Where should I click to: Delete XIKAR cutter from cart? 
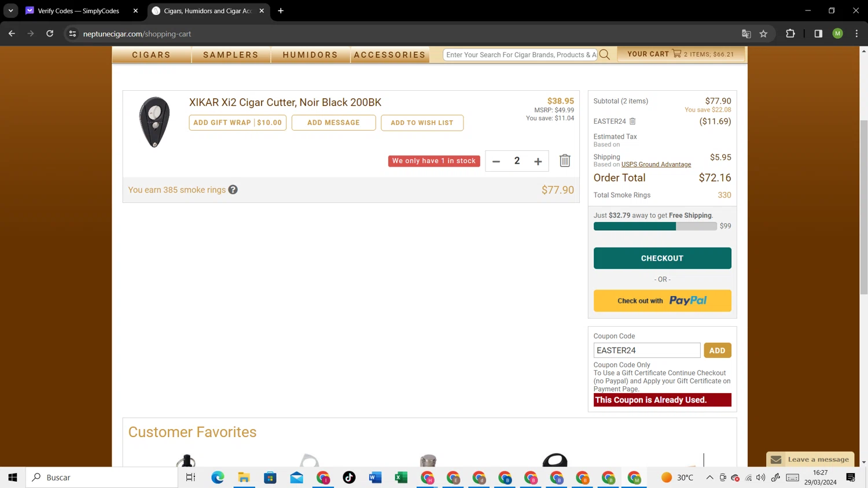(x=565, y=161)
